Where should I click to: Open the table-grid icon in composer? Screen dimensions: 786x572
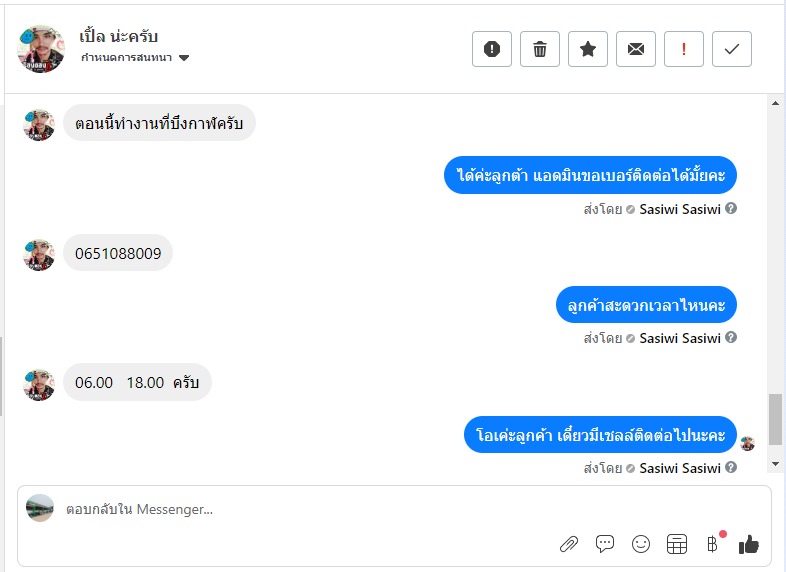click(x=677, y=544)
